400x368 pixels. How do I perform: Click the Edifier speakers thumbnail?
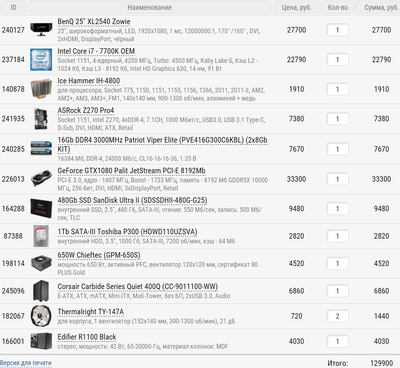tap(41, 341)
